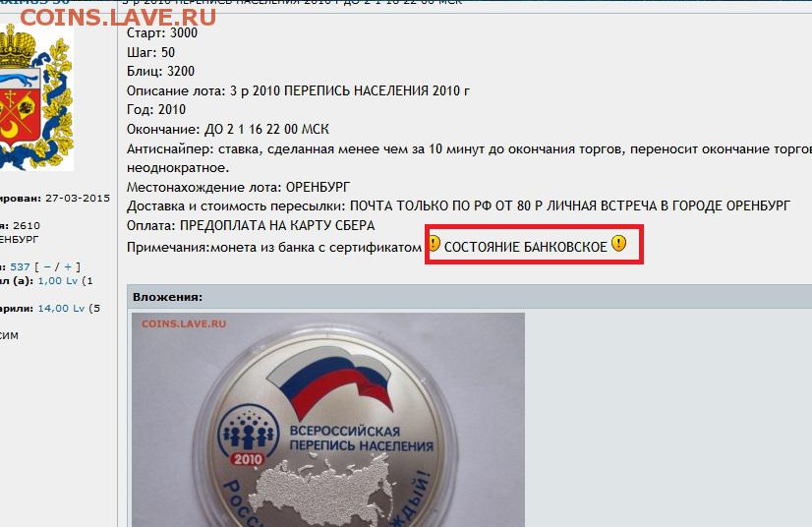Click the Блиц: 3200 line
The height and width of the screenshot is (527, 812).
[x=160, y=71]
